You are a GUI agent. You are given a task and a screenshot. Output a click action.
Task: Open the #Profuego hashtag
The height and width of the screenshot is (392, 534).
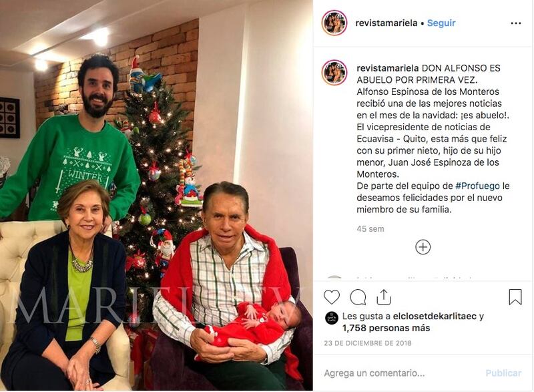click(x=477, y=186)
